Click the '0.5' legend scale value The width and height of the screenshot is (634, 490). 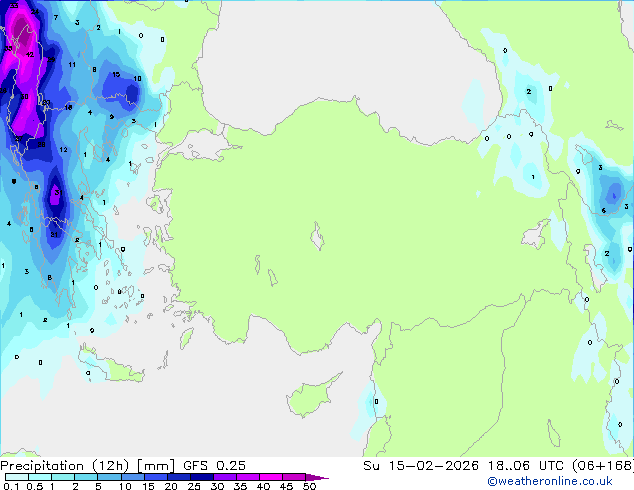pyautogui.click(x=35, y=486)
